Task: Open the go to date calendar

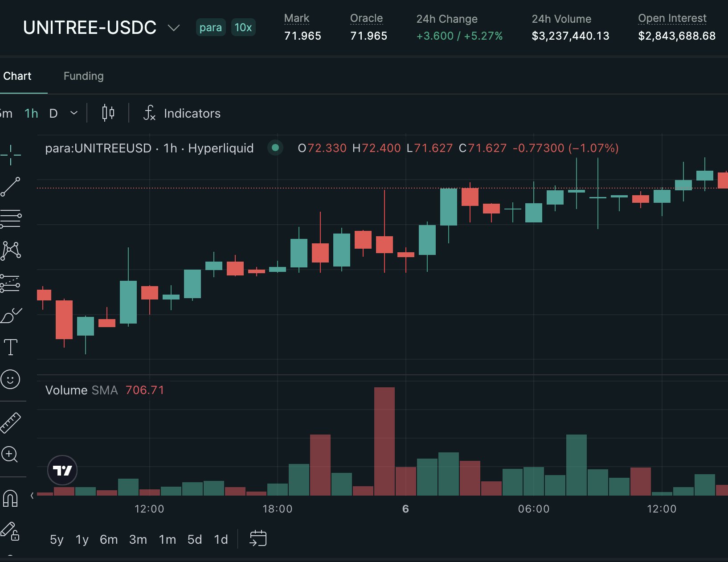Action: point(258,538)
